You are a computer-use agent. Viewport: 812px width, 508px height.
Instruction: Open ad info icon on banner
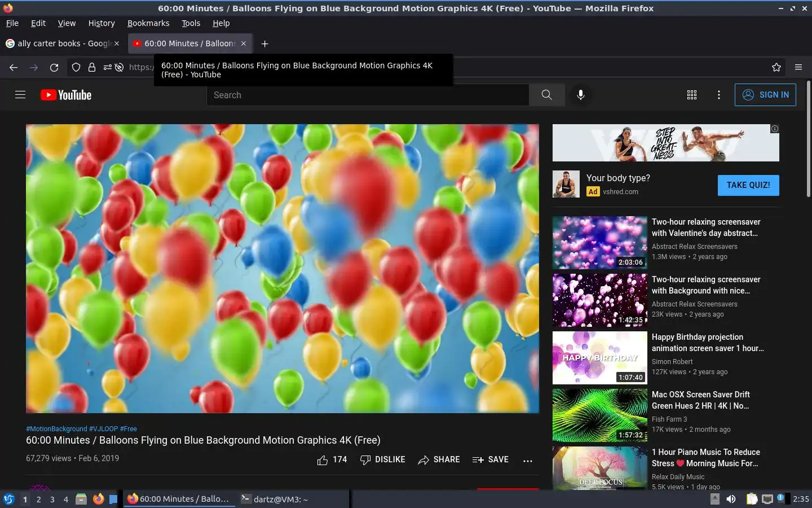tap(775, 129)
